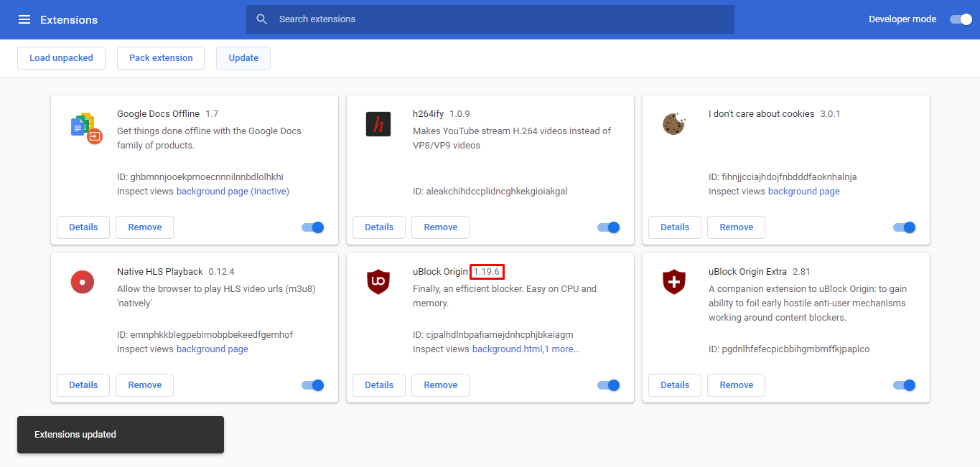Open Details for uBlock Origin
This screenshot has height=467, width=980.
[x=379, y=385]
